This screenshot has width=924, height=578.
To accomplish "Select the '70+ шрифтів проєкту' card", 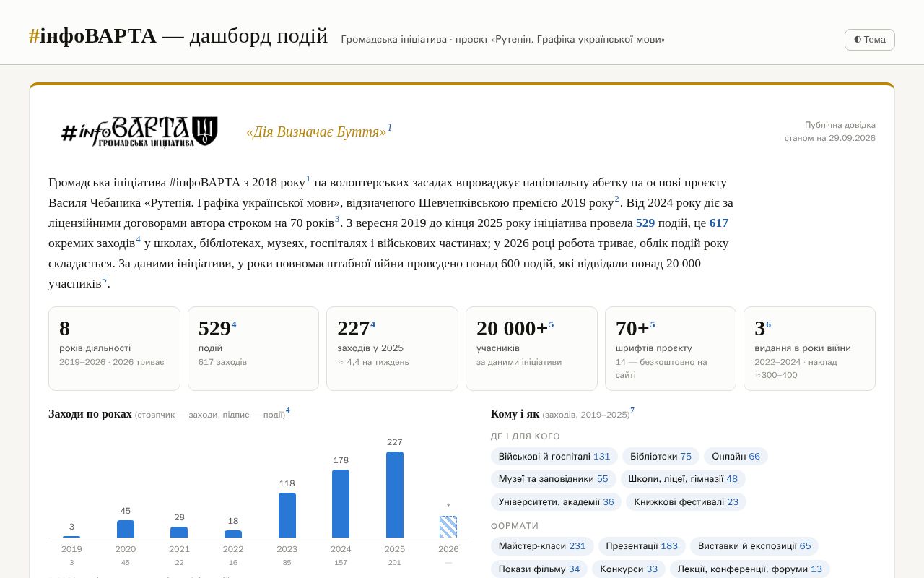I will 671,348.
